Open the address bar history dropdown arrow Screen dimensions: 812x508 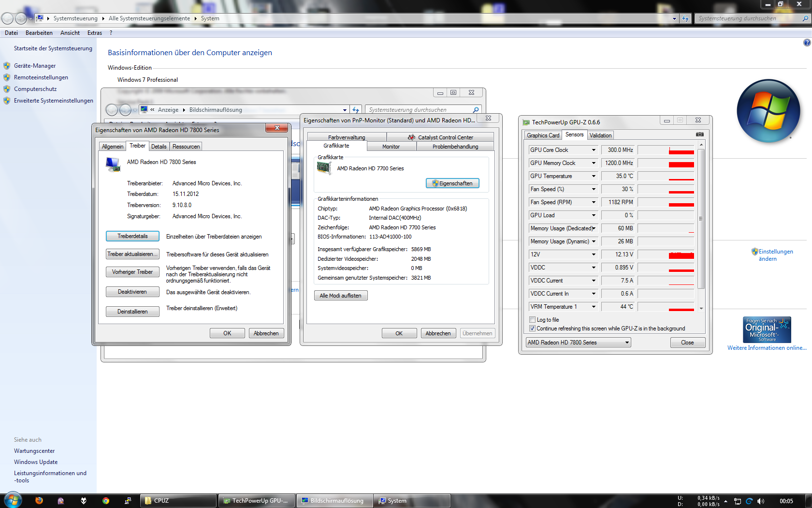(674, 18)
